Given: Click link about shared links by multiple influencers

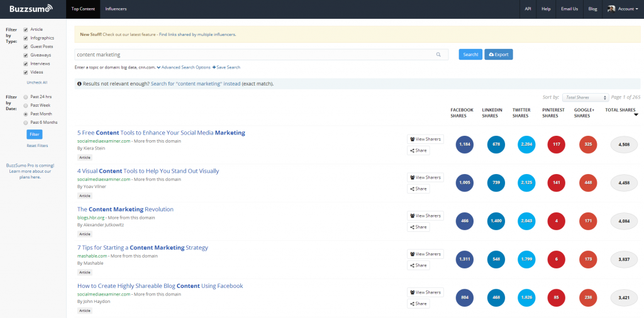Looking at the screenshot, I should 197,35.
